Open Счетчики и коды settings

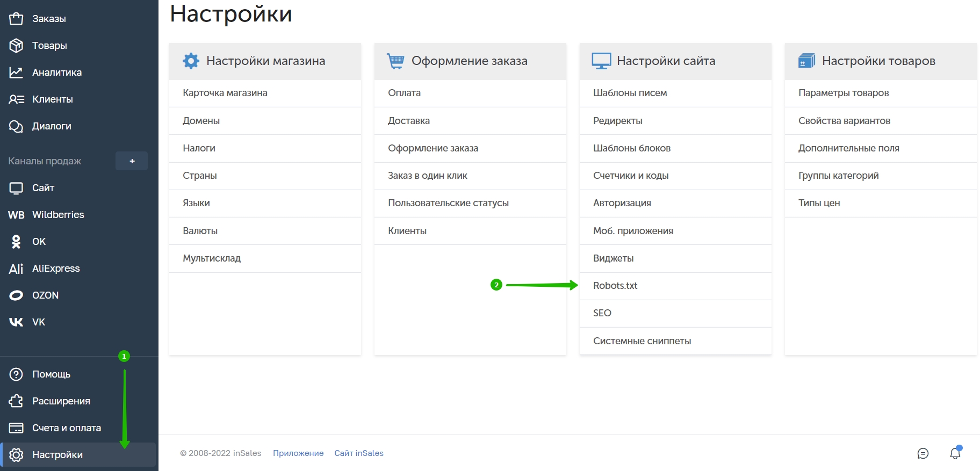tap(675, 176)
